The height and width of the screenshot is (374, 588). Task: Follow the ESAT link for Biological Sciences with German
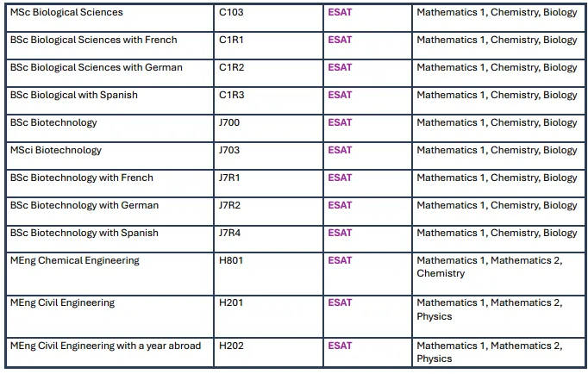[340, 68]
